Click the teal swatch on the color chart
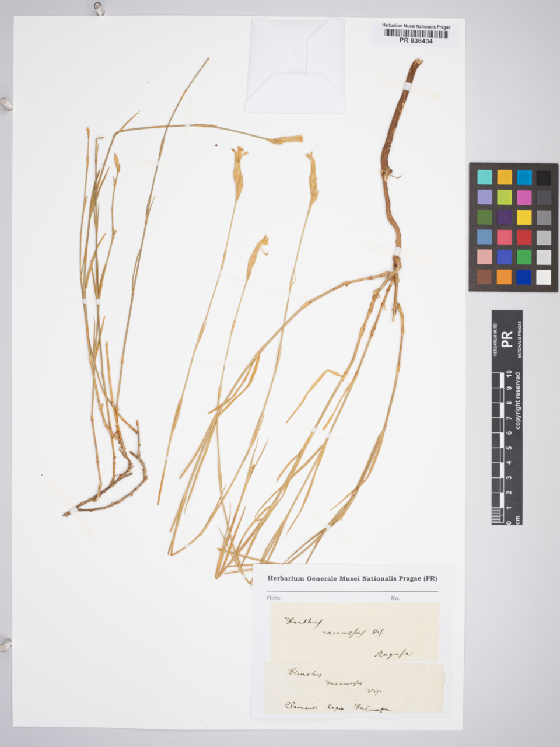560x747 pixels. (x=485, y=177)
